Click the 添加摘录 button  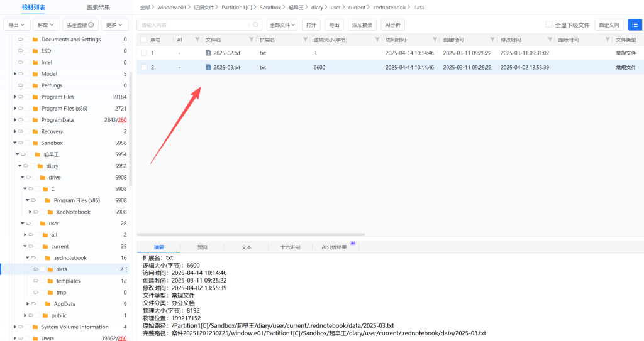pyautogui.click(x=362, y=25)
